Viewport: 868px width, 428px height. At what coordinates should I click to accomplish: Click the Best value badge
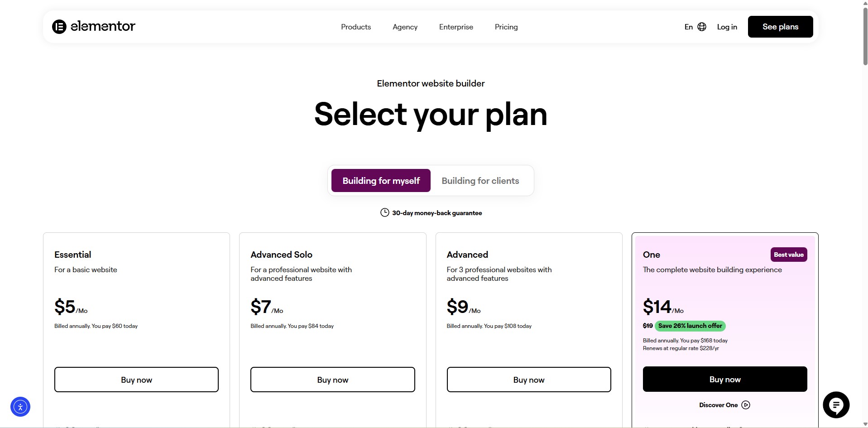(x=788, y=255)
